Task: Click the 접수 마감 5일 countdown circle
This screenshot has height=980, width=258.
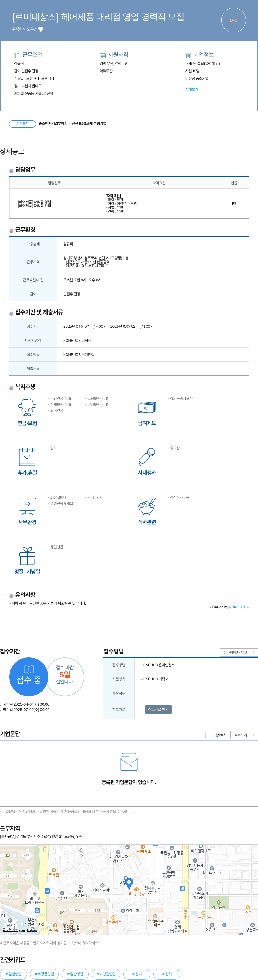Action: (x=65, y=677)
